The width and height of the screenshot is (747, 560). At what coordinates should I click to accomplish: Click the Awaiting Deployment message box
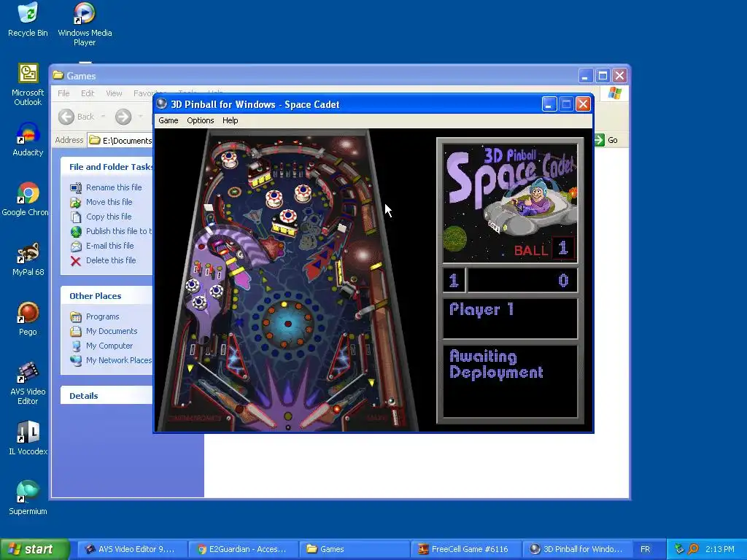pos(510,381)
